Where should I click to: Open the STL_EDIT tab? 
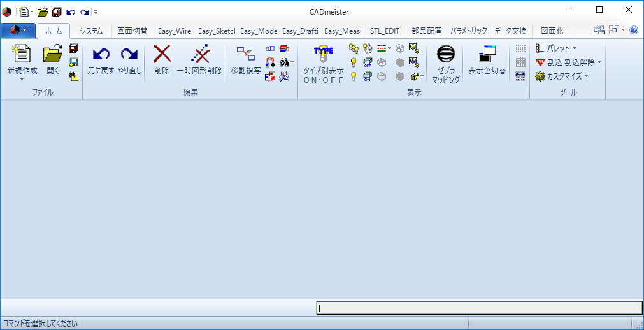click(x=385, y=31)
